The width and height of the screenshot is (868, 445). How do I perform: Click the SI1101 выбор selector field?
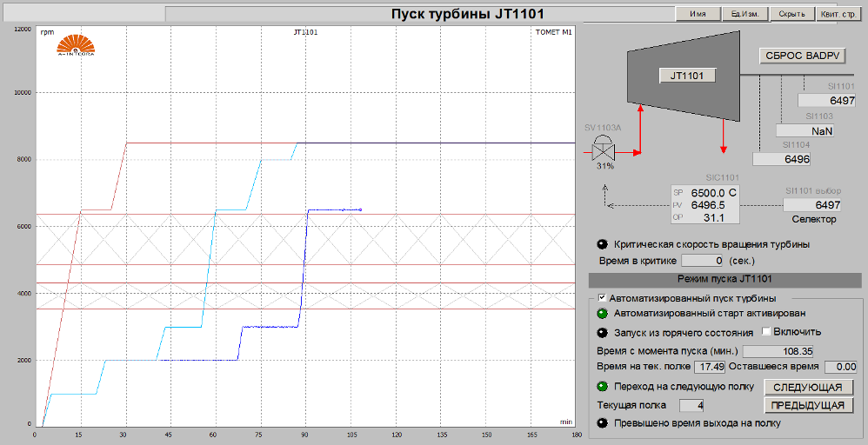pyautogui.click(x=812, y=205)
